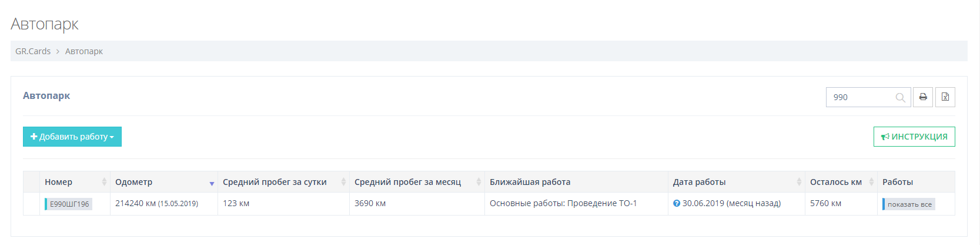This screenshot has width=980, height=245.
Task: Click the sort arrows in Осталось км column
Action: (x=871, y=182)
